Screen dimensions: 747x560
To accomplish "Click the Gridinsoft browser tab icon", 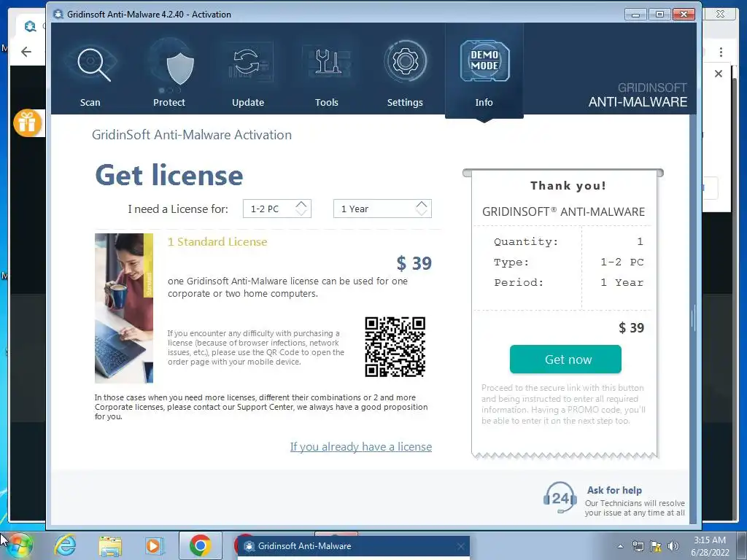I will (x=30, y=26).
